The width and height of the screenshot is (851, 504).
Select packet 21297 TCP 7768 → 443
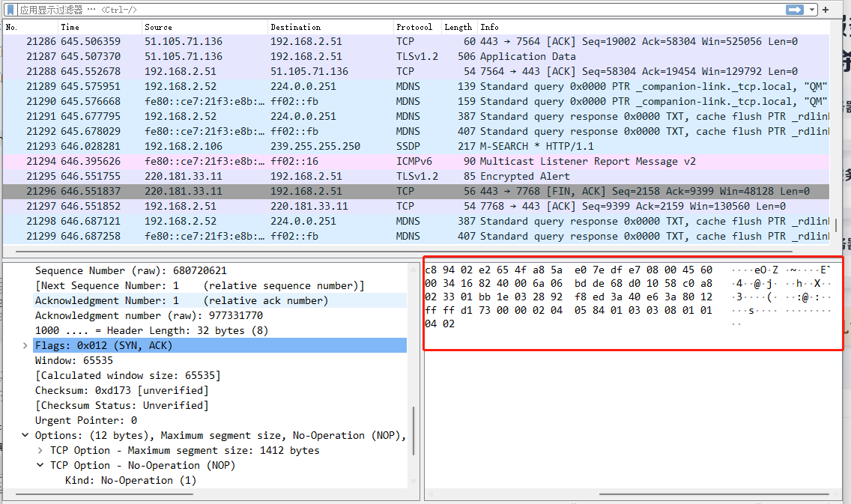click(x=417, y=206)
